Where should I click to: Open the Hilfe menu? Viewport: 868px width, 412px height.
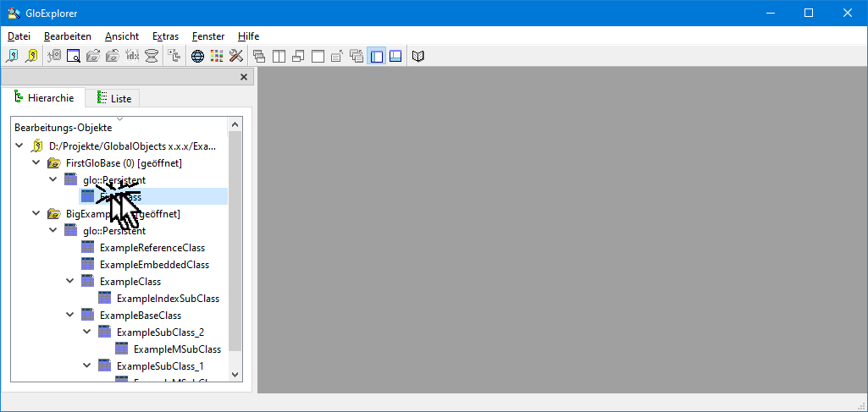pos(249,36)
